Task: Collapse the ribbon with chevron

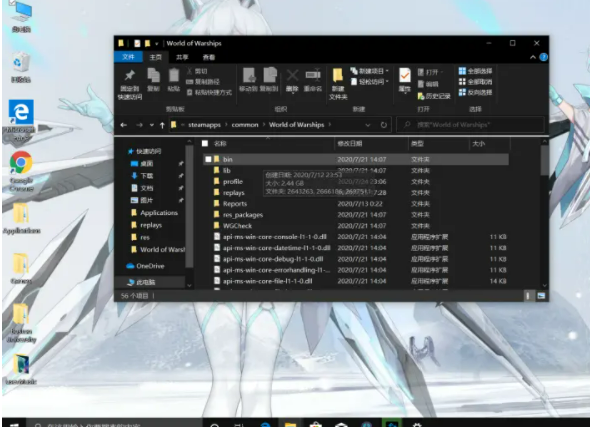Action: pos(533,57)
